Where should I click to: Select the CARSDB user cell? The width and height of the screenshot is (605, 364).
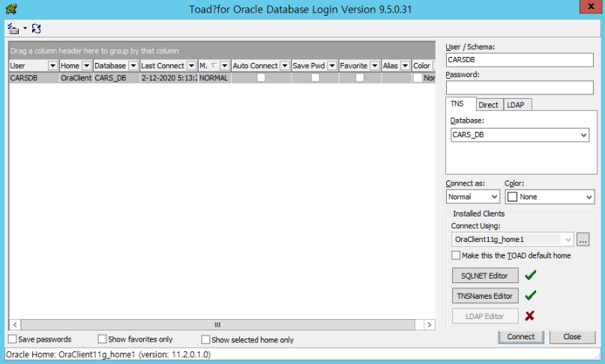tap(34, 78)
